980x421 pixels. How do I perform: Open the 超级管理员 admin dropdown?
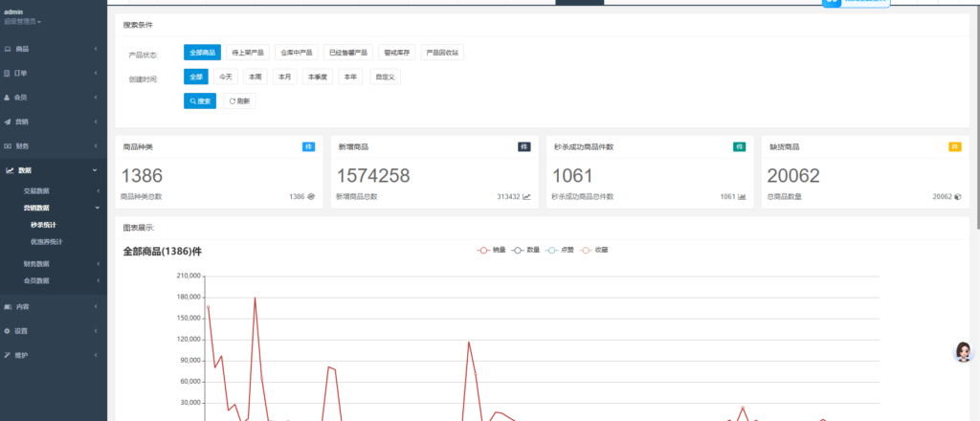click(23, 21)
